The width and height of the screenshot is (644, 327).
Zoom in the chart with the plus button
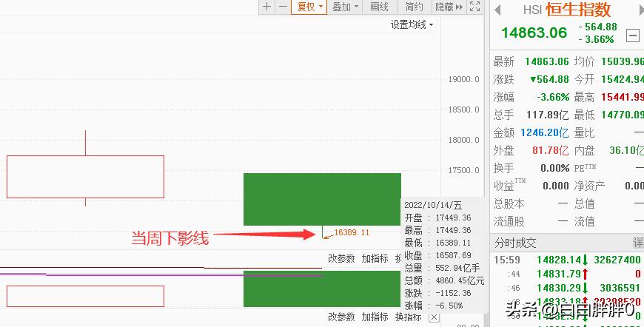coord(266,7)
